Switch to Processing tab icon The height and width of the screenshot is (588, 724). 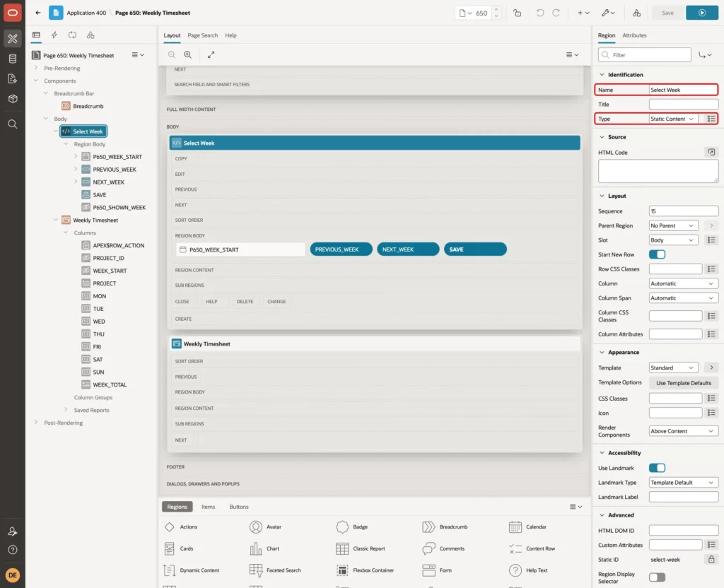[73, 35]
